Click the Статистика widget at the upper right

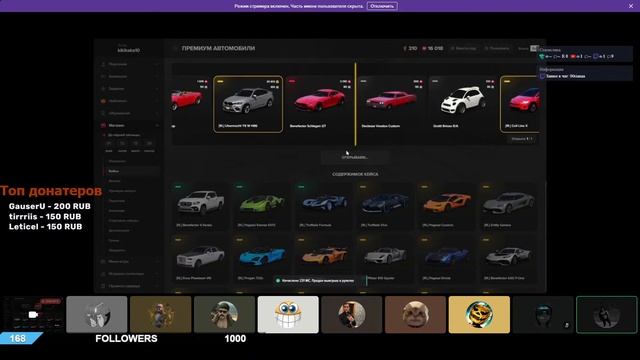pos(584,53)
